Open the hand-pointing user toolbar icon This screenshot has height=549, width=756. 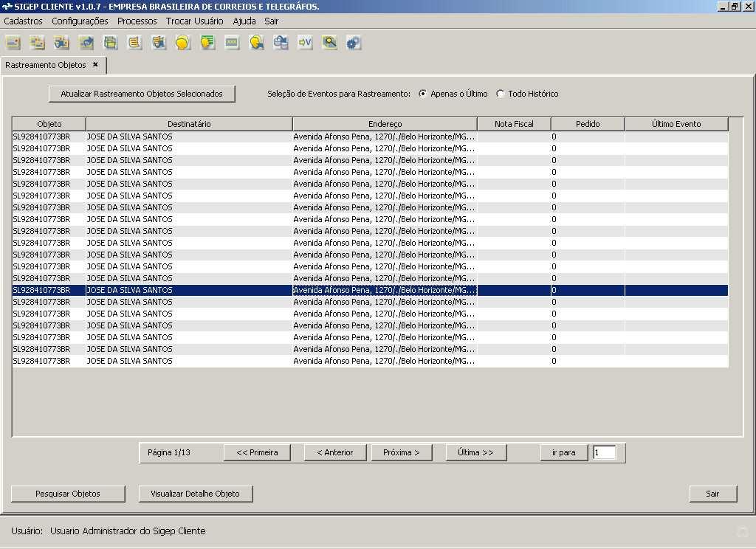[x=257, y=42]
